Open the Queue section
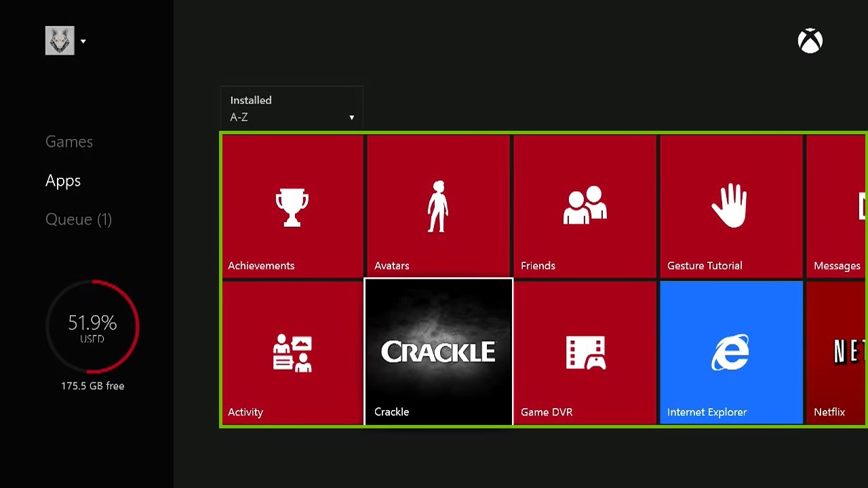The height and width of the screenshot is (488, 868). click(x=78, y=219)
